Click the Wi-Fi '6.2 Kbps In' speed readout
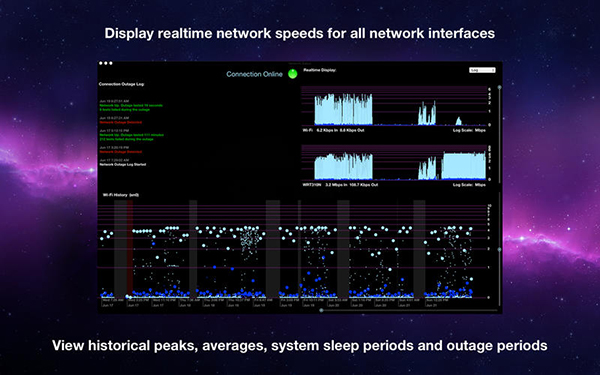The height and width of the screenshot is (375, 600). click(327, 130)
